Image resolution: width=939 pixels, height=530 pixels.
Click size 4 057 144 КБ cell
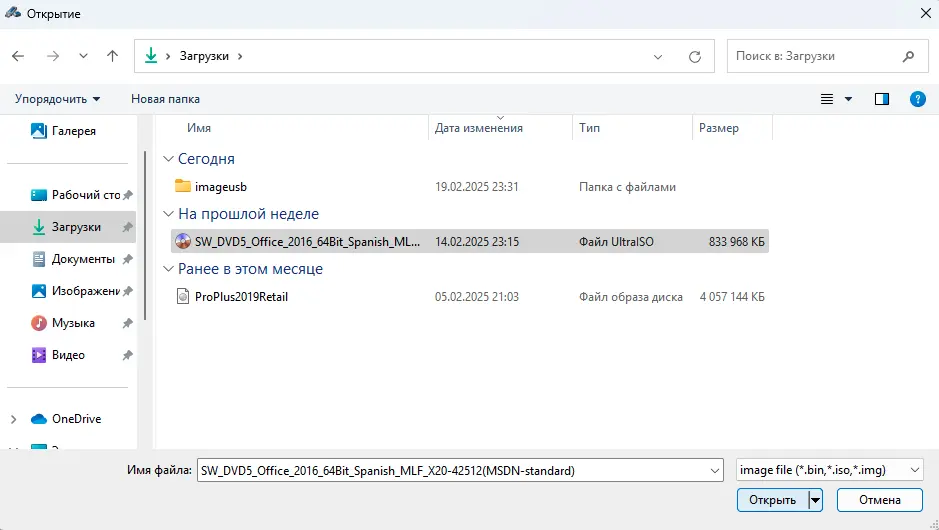pyautogui.click(x=732, y=296)
